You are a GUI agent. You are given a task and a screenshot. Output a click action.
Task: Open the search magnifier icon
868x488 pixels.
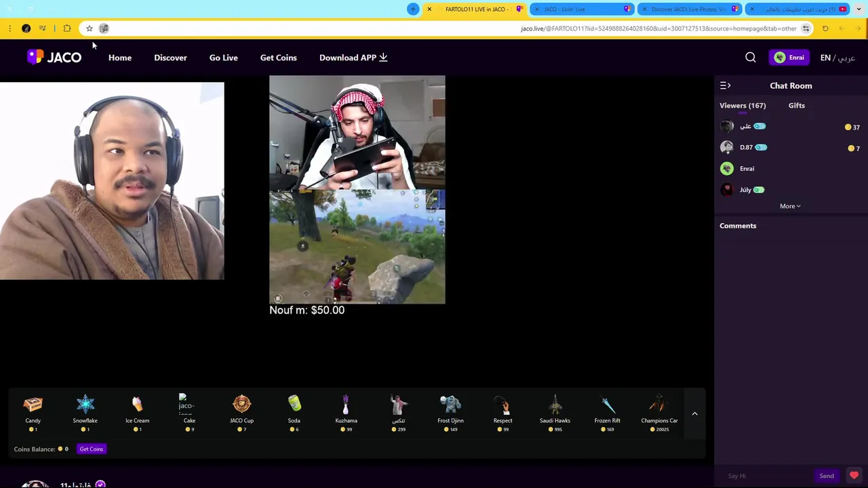click(751, 58)
